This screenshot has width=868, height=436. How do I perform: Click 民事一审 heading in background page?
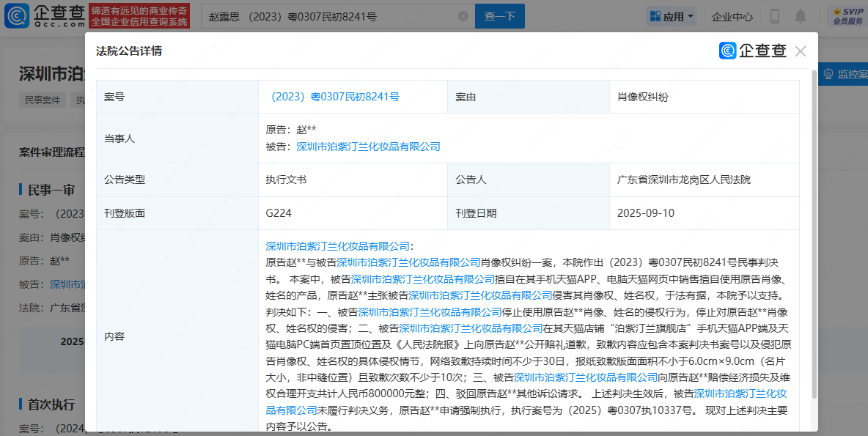pos(51,190)
